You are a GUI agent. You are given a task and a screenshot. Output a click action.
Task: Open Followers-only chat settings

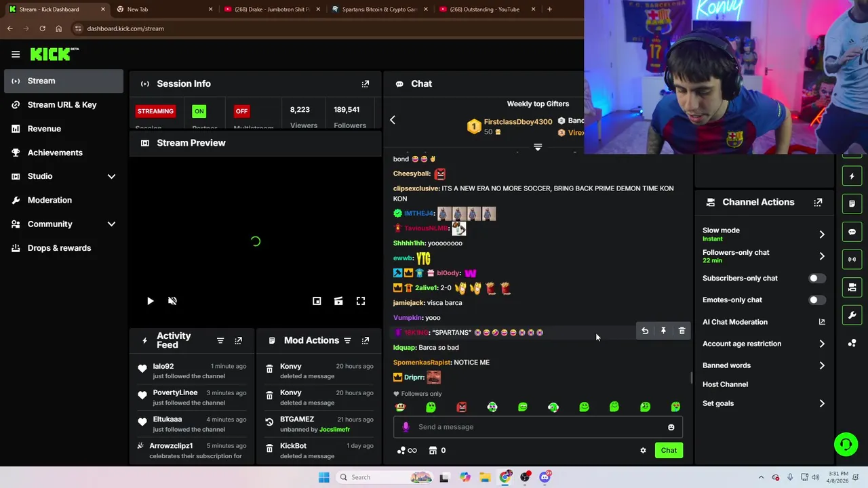point(764,256)
